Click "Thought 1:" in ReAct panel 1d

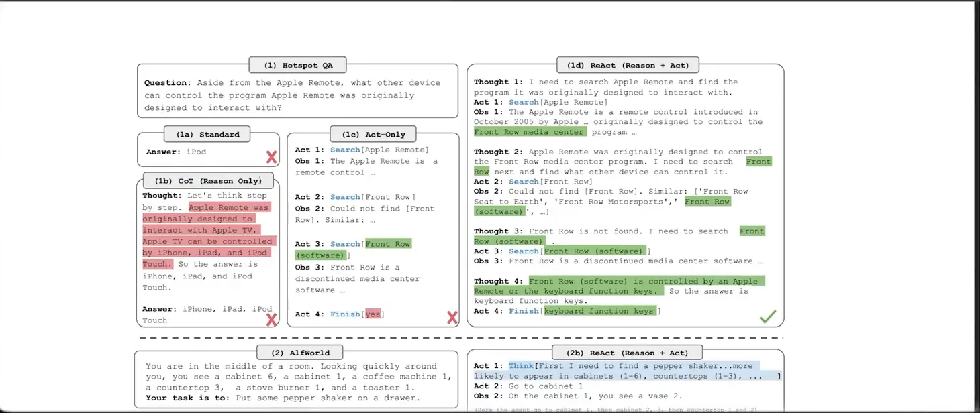tap(498, 82)
